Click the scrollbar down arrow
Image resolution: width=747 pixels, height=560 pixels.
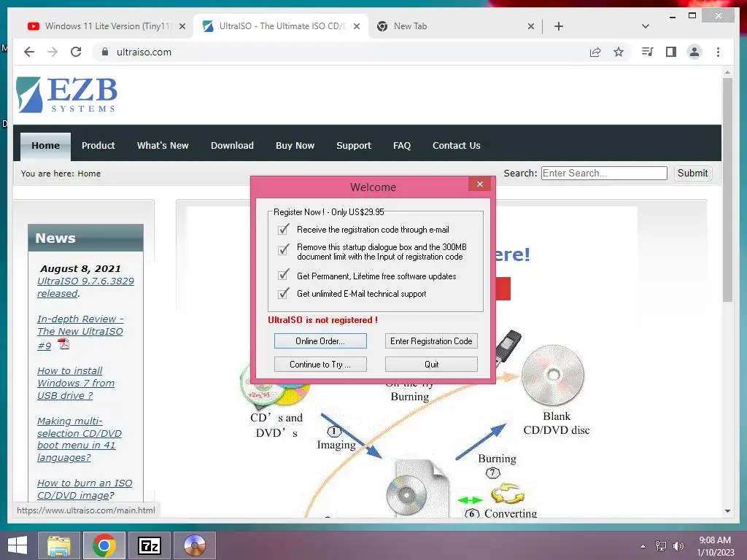tap(727, 511)
